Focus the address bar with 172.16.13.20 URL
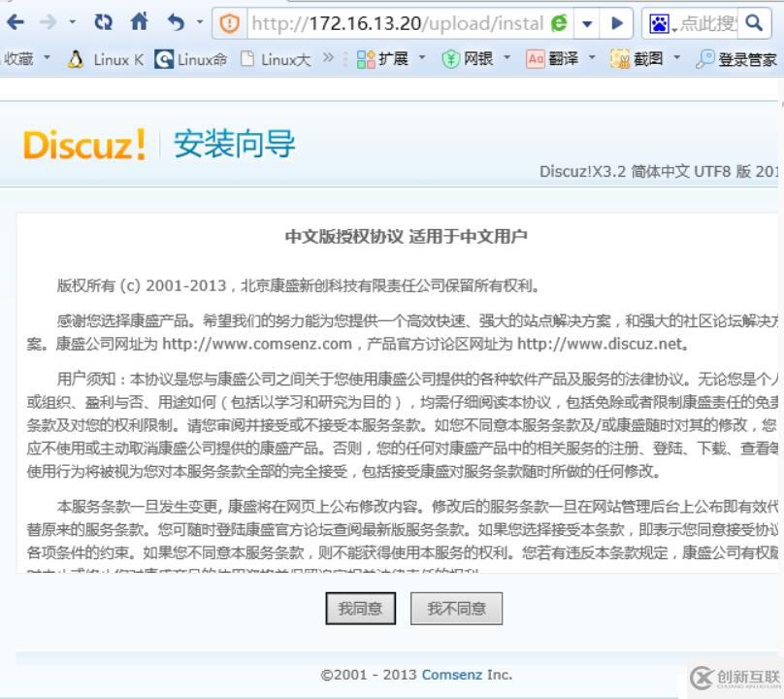784x699 pixels. [x=398, y=23]
